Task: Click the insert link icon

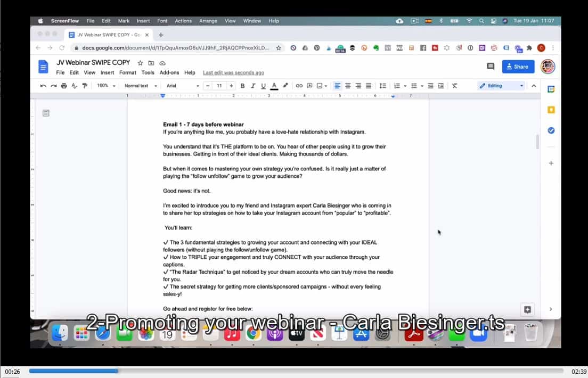Action: point(299,86)
